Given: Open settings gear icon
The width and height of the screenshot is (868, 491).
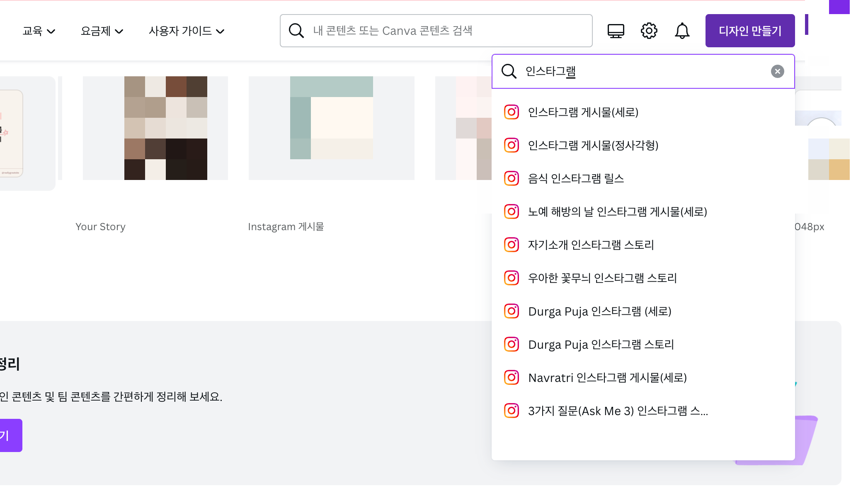Looking at the screenshot, I should (649, 31).
